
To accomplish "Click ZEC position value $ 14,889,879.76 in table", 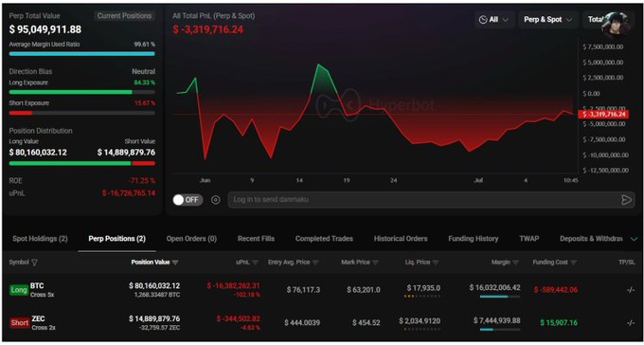I will tap(154, 318).
